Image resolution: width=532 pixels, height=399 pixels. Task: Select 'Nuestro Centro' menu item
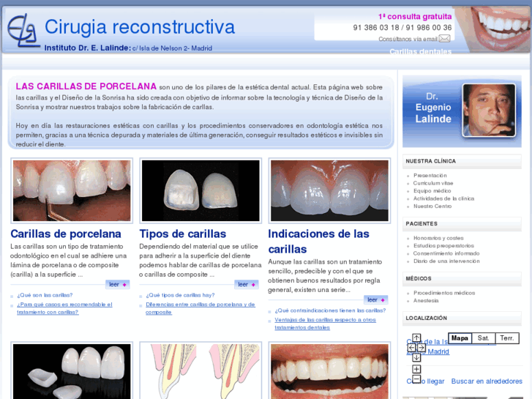click(432, 206)
